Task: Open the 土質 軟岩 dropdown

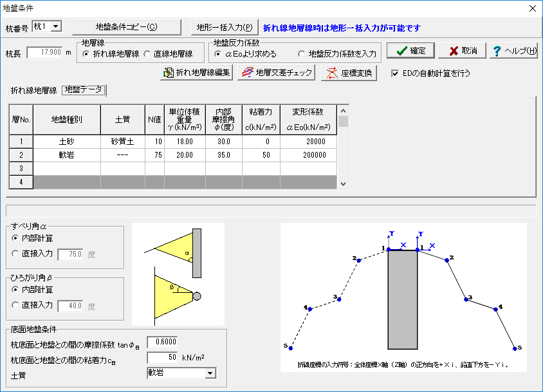Action: pos(210,373)
